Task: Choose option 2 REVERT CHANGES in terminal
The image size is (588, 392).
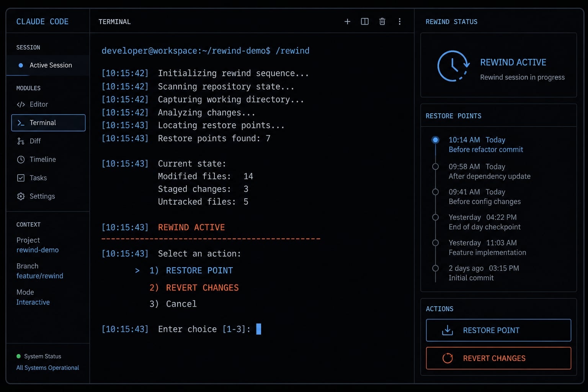Action: tap(194, 287)
